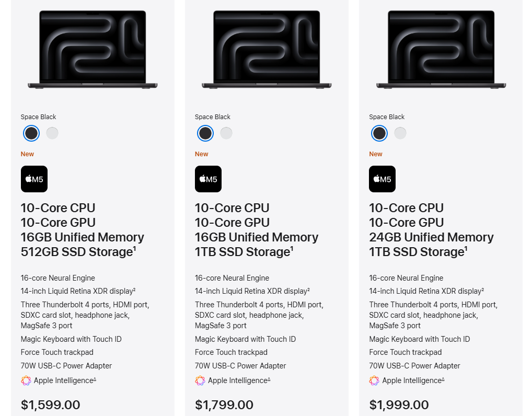Click the M5 chip badge on the $1,799 model
The image size is (532, 416).
pos(208,179)
